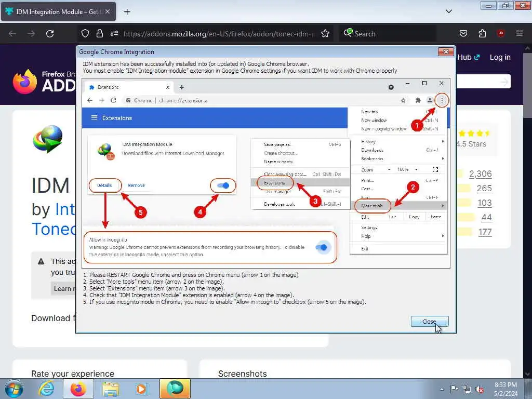The width and height of the screenshot is (532, 399).
Task: Click into the Firefox Search box
Action: (387, 34)
